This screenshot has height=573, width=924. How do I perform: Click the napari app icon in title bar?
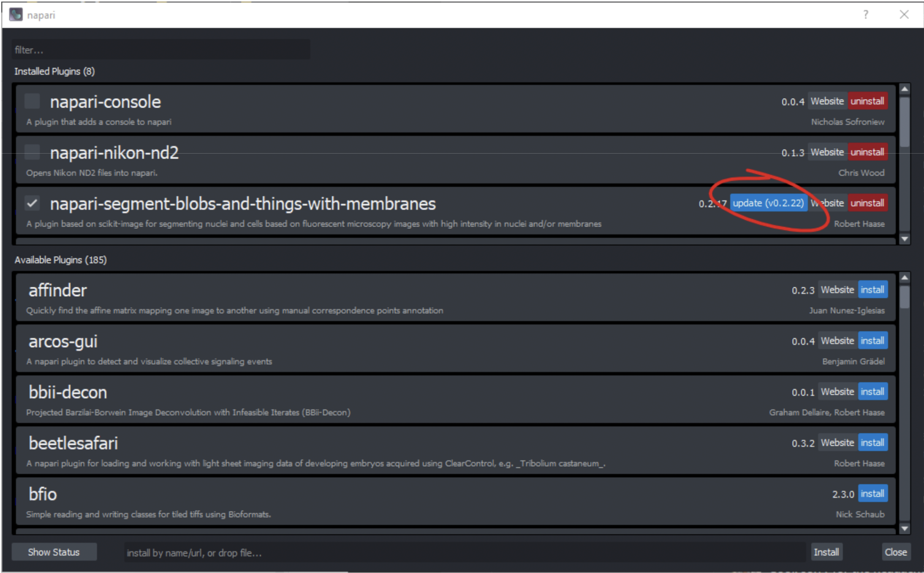[x=16, y=15]
